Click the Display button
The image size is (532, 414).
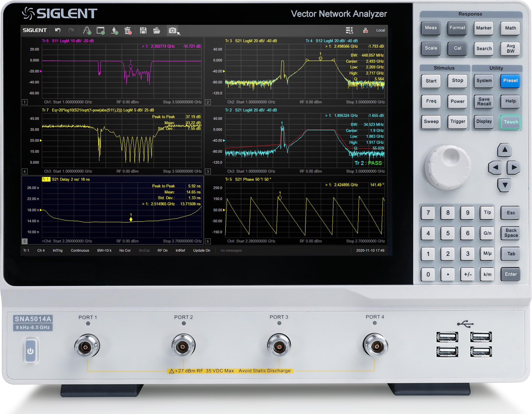click(x=484, y=122)
